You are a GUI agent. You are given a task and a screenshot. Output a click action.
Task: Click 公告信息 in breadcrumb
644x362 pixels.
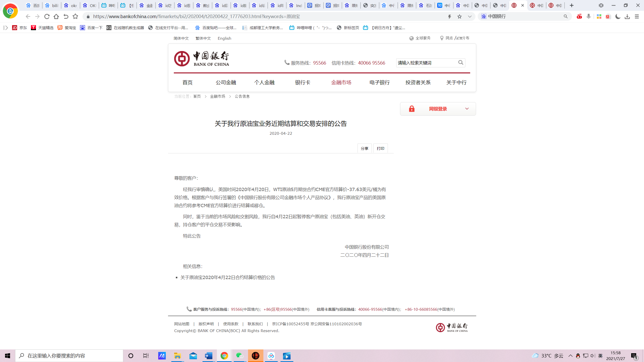pos(242,97)
